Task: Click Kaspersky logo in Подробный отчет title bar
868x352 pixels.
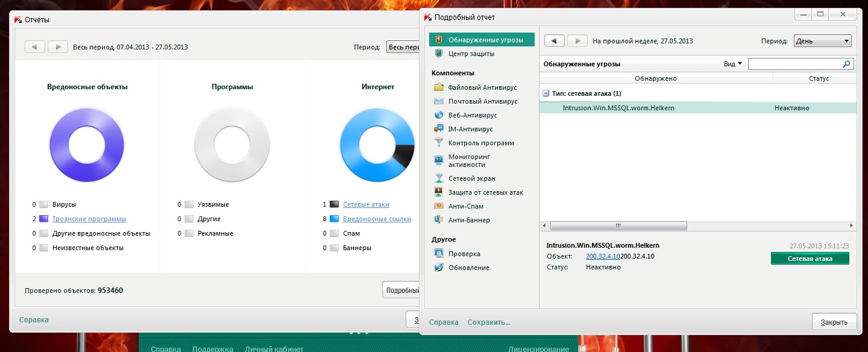Action: [428, 17]
